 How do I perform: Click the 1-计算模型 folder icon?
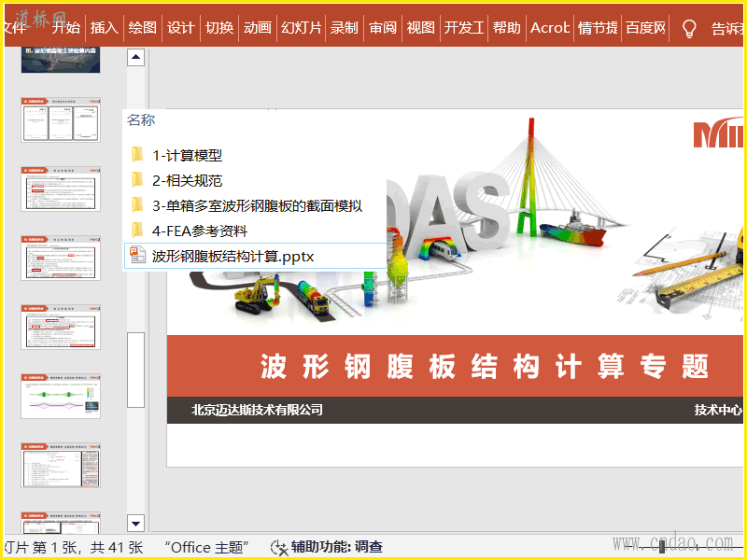pos(136,154)
